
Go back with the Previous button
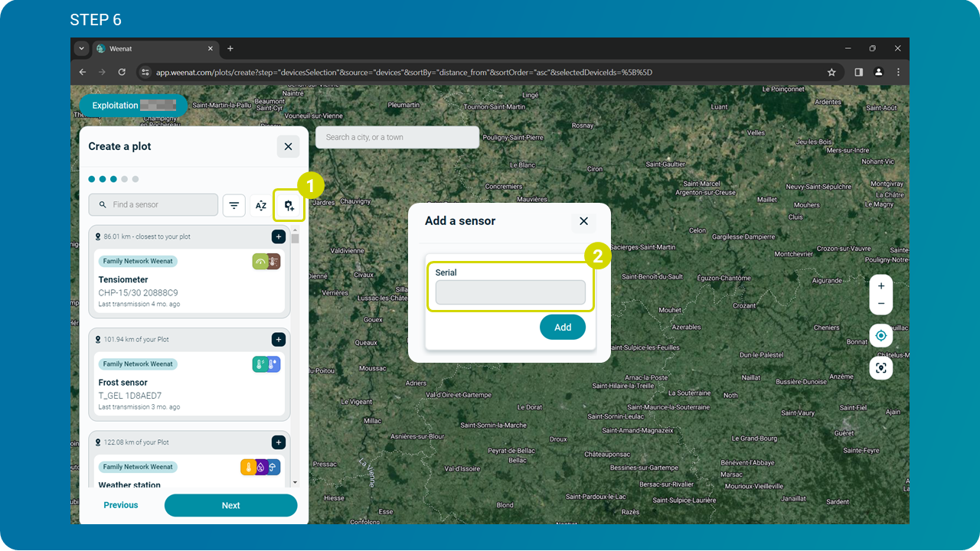pyautogui.click(x=121, y=505)
